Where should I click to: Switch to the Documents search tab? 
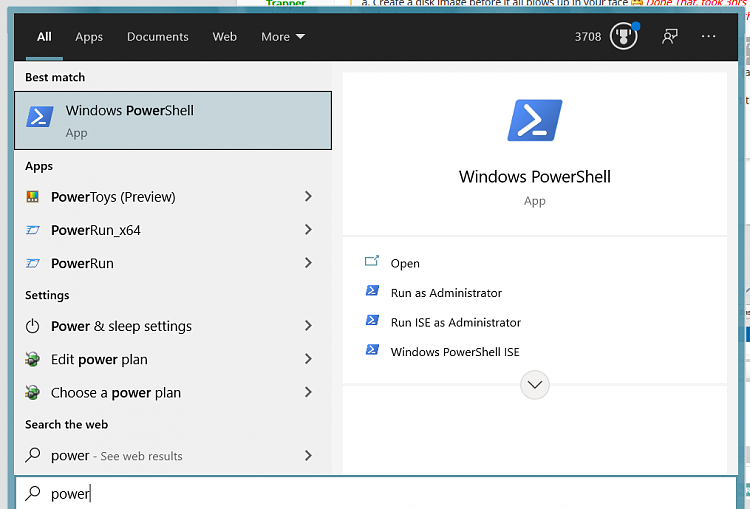click(x=157, y=37)
